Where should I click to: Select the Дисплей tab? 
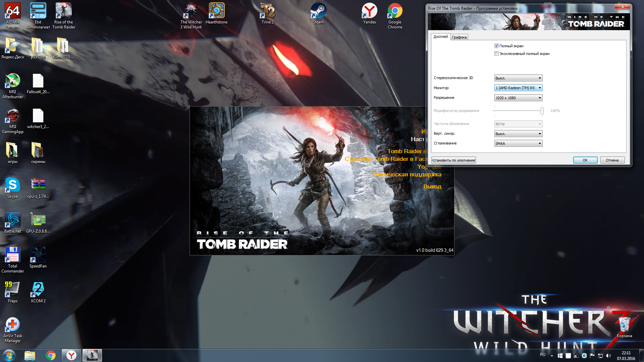point(440,37)
